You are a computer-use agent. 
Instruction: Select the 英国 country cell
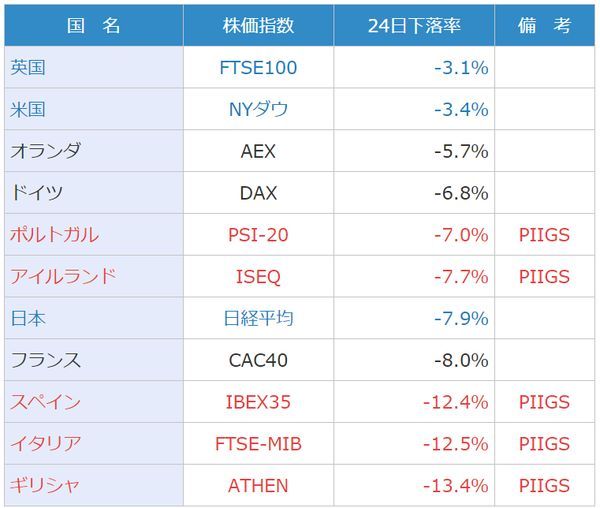28,68
